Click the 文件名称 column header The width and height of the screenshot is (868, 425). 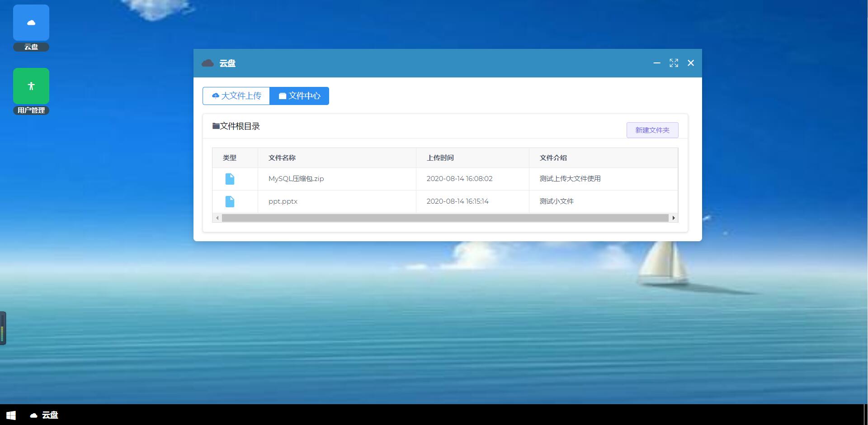click(283, 158)
